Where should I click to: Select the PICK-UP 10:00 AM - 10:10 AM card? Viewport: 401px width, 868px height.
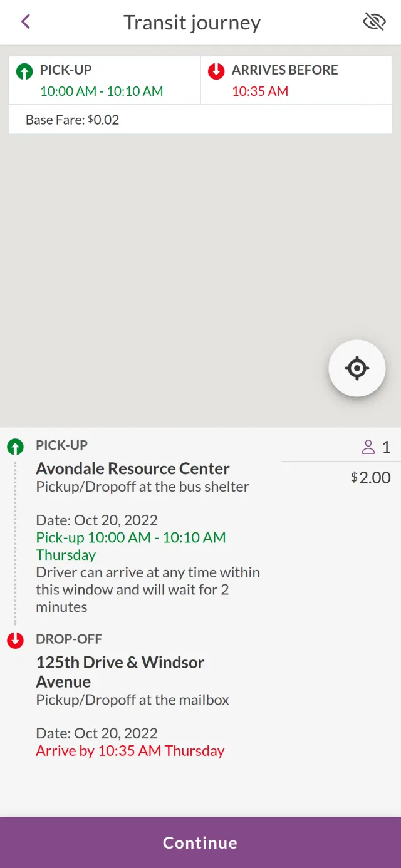click(x=105, y=81)
